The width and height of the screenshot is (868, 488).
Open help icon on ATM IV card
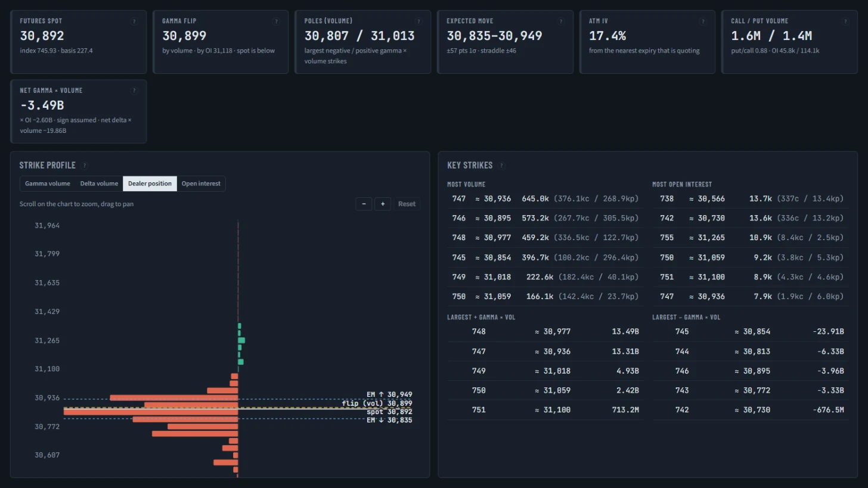pos(703,21)
